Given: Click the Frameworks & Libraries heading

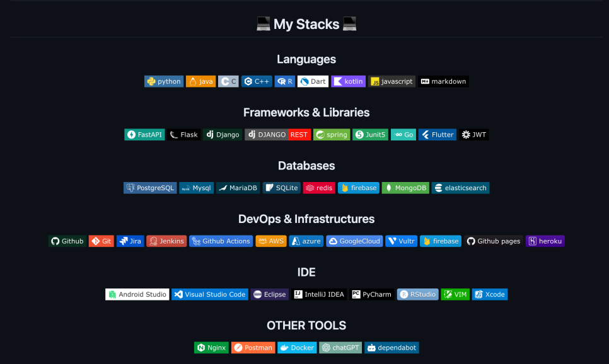Looking at the screenshot, I should coord(306,113).
